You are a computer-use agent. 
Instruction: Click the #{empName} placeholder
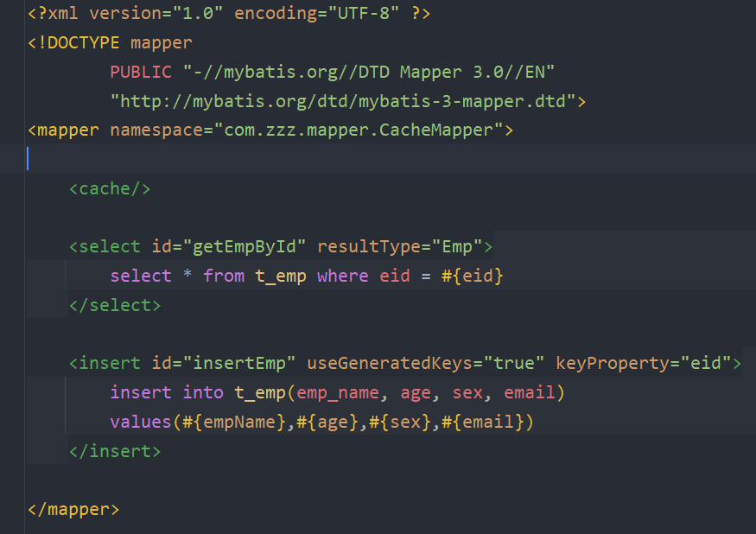point(234,422)
